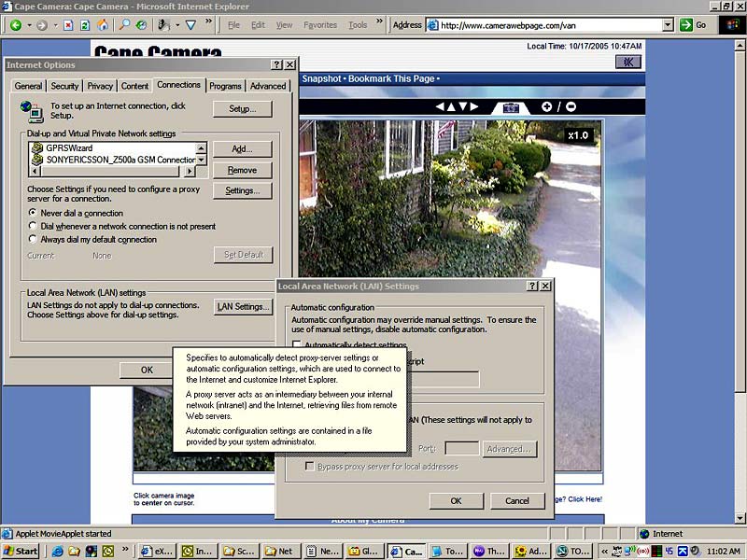747x560 pixels.
Task: Click the dial-up list horizontal scrollbar
Action: tap(112, 171)
